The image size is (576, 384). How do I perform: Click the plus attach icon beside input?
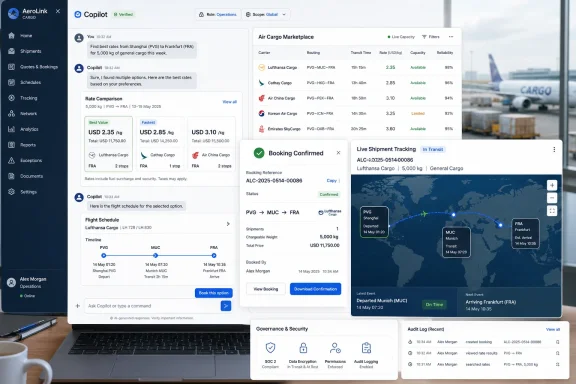(x=78, y=306)
